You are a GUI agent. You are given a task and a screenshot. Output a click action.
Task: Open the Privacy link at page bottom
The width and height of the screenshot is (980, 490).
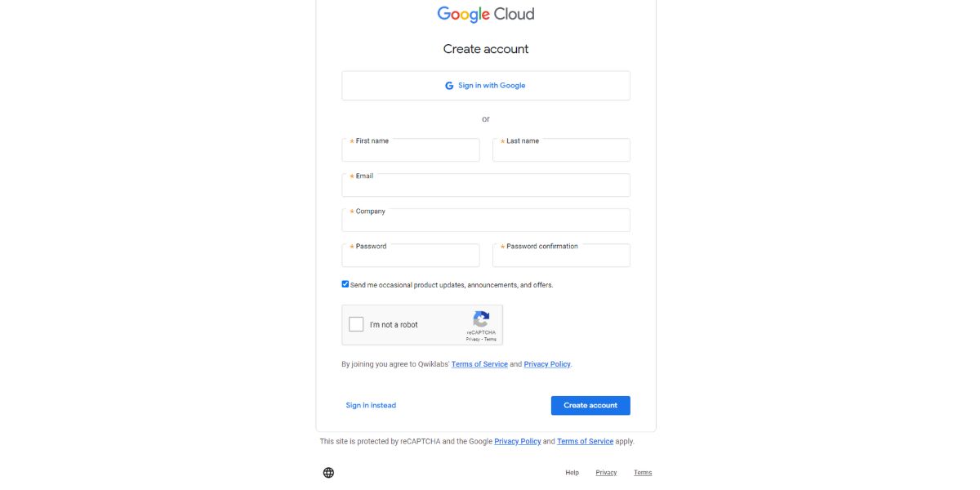tap(606, 471)
